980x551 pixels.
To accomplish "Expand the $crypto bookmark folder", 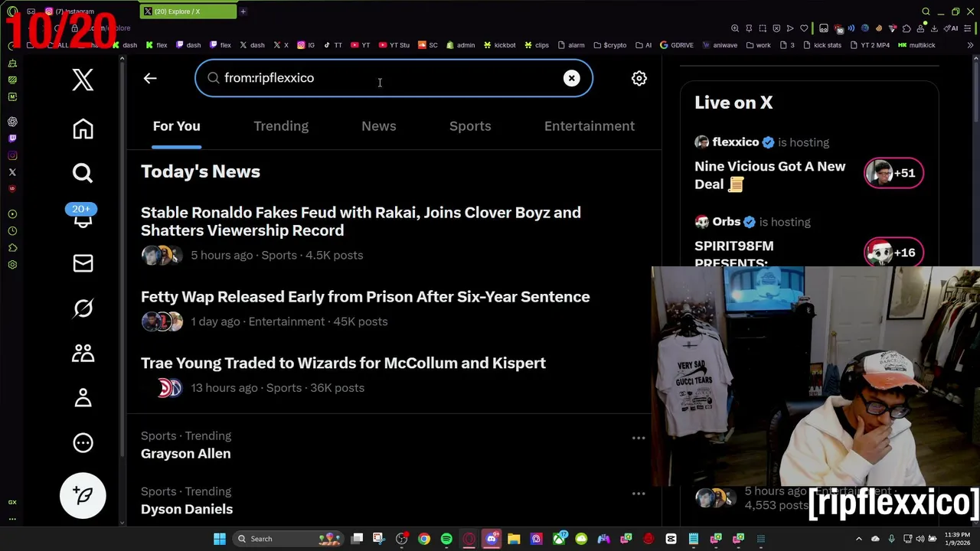I will pos(609,45).
